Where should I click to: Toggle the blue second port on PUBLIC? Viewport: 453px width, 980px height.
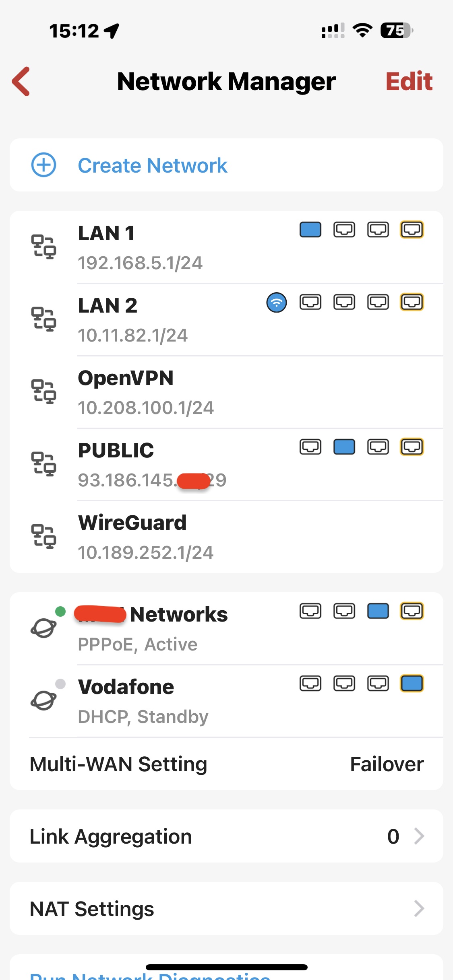tap(344, 447)
